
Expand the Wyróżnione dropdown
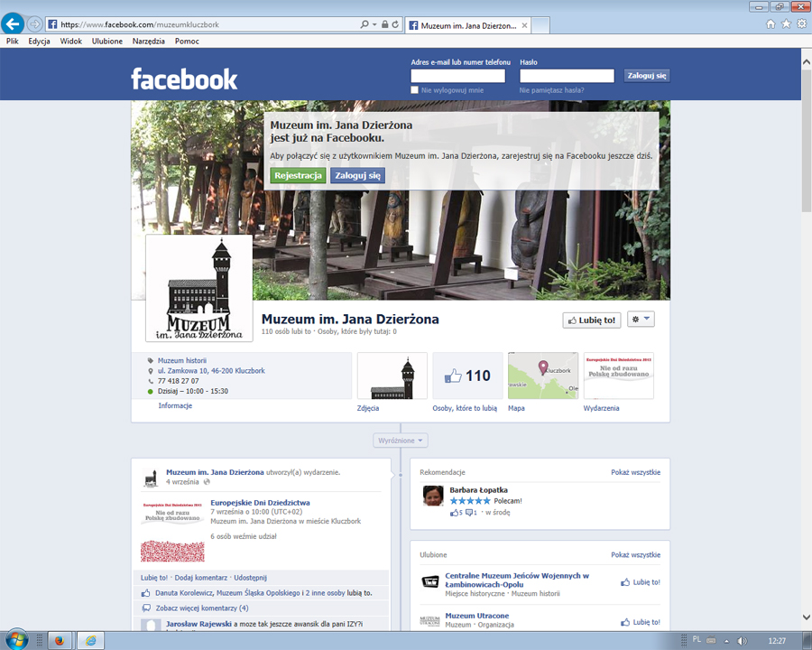pos(401,441)
